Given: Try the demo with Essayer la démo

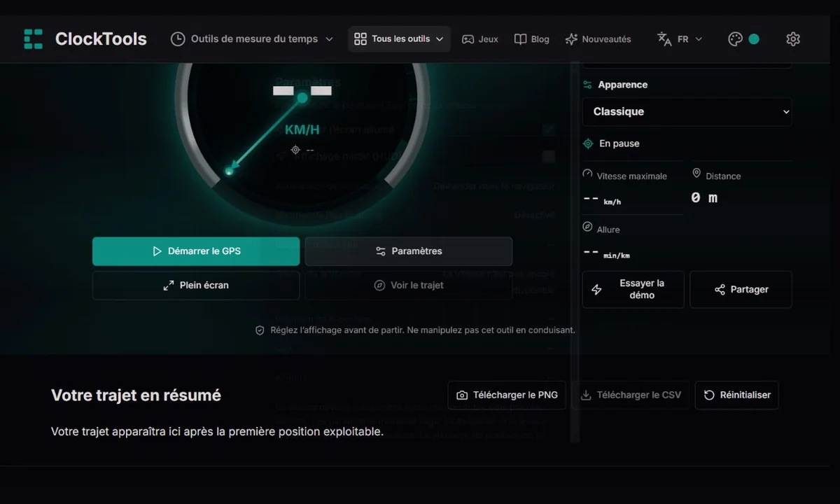Looking at the screenshot, I should click(633, 290).
